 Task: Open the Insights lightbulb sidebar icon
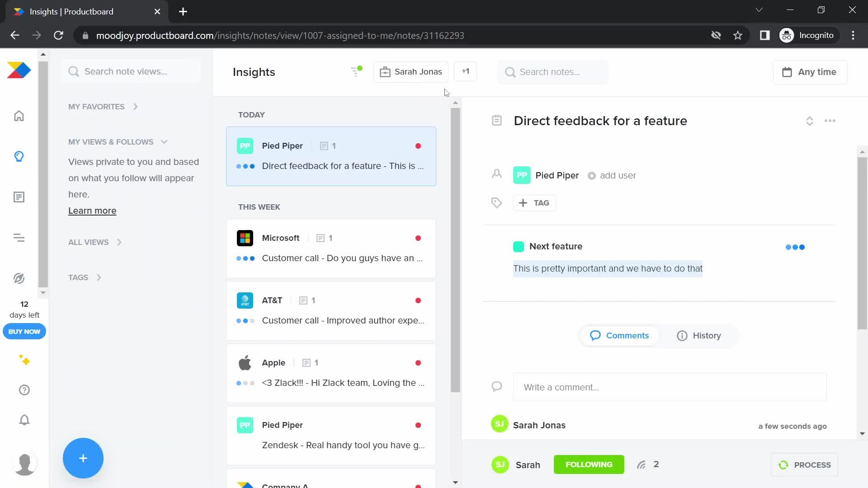point(19,156)
